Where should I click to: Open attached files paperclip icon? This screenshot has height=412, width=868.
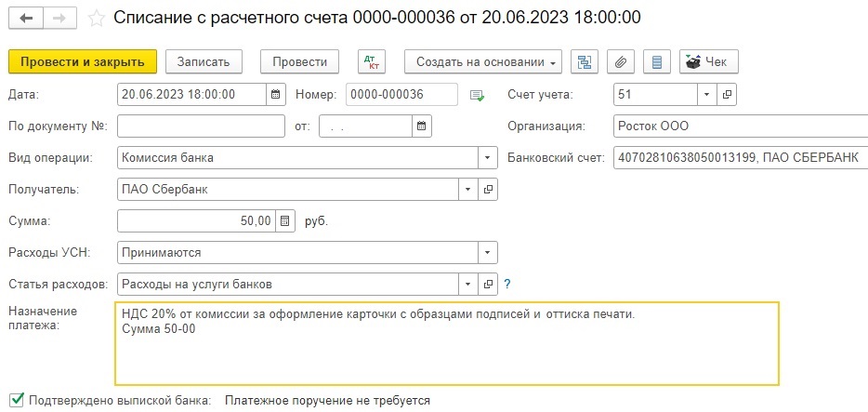pos(621,61)
